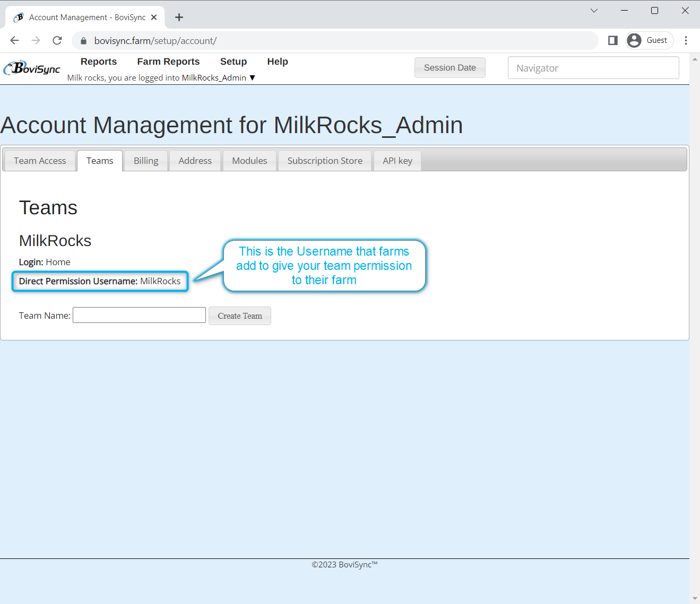Switch to the Billing tab

click(x=146, y=161)
